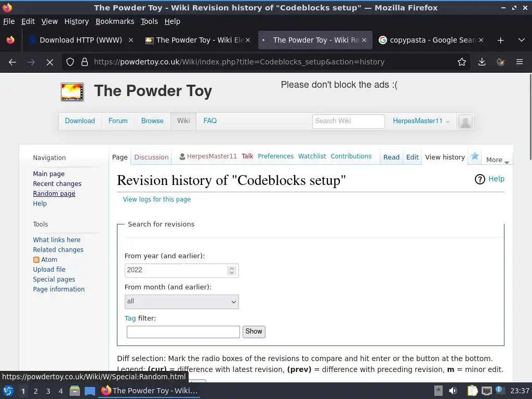This screenshot has width=532, height=399.
Task: Open the Firefox downloads panel
Action: (x=482, y=62)
